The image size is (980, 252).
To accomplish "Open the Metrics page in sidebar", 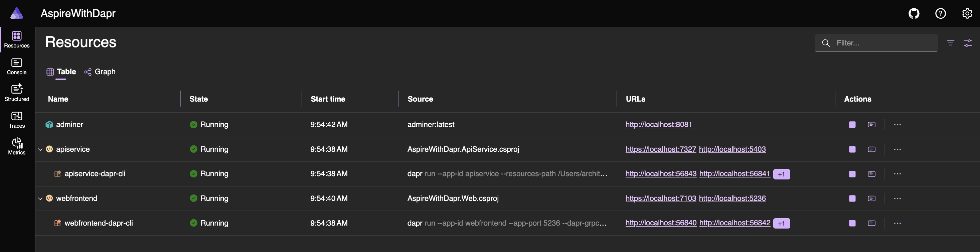I will point(17,147).
